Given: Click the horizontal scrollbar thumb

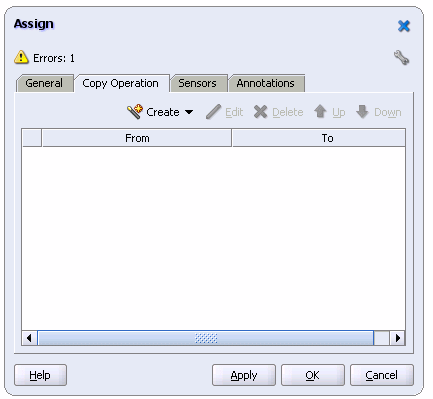Looking at the screenshot, I should (206, 338).
